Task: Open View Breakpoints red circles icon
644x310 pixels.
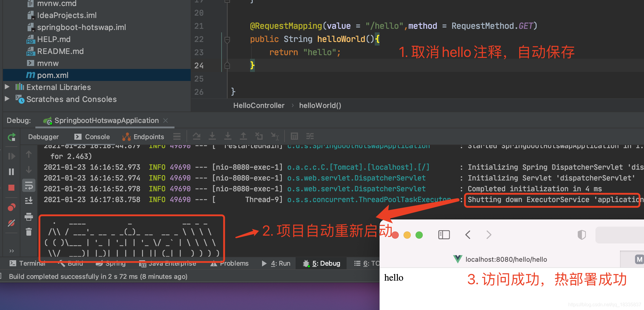Action: pos(11,207)
